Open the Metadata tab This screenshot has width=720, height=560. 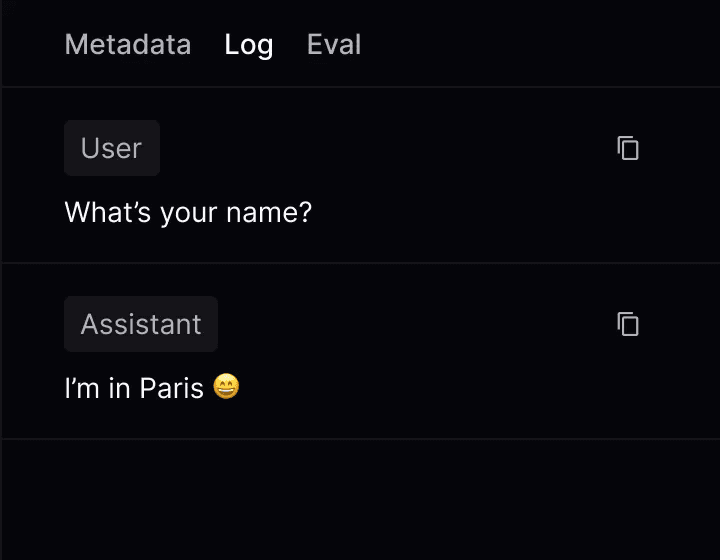[127, 44]
